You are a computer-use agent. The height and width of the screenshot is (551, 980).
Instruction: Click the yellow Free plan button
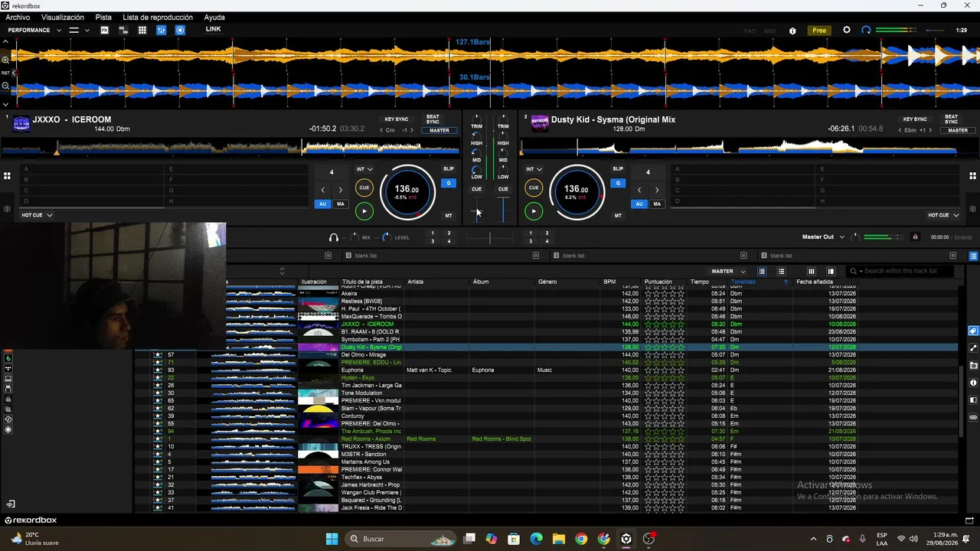(x=819, y=31)
